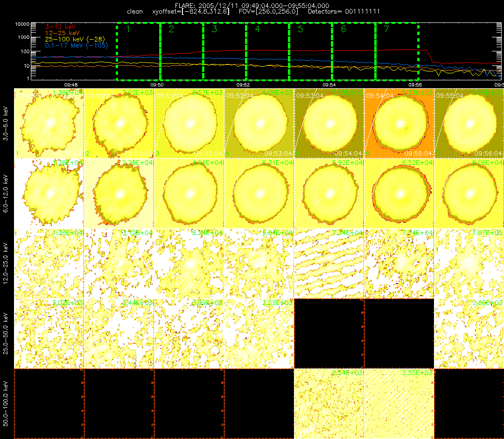Click the FLARE date and time title
Viewport: 504px width, 439px height.
click(252, 6)
